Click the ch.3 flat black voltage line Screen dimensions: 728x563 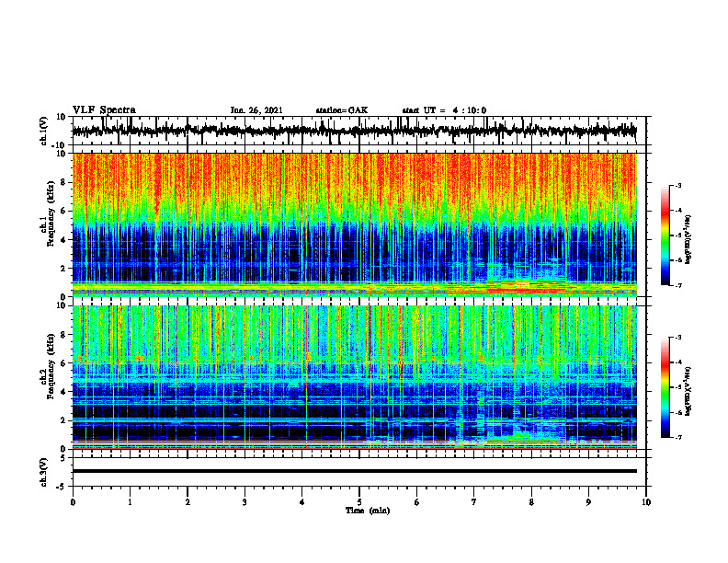pyautogui.click(x=355, y=471)
